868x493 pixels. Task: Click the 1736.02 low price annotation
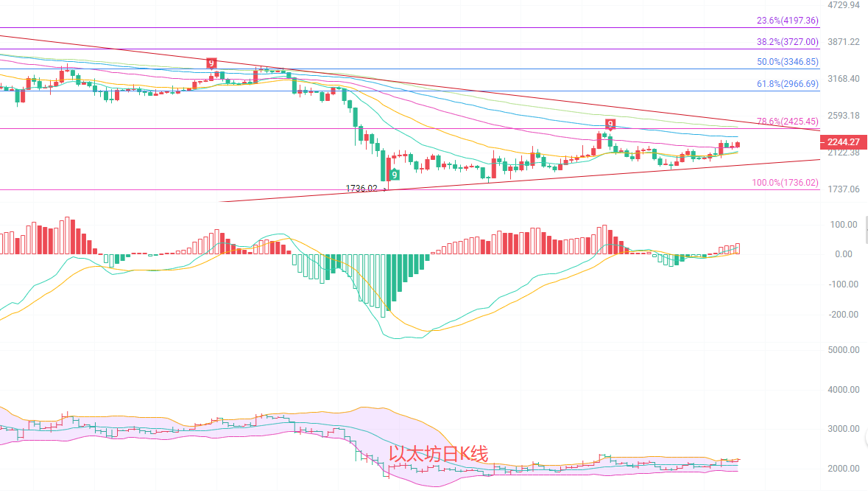[361, 189]
